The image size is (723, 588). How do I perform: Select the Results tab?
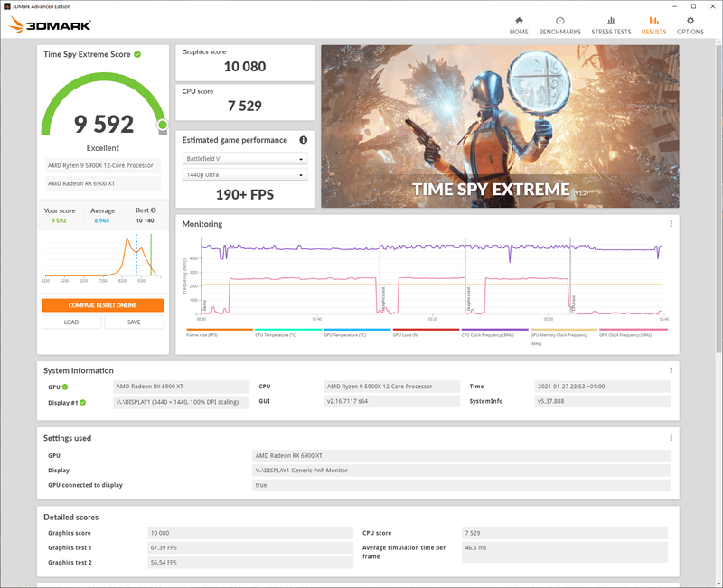pyautogui.click(x=653, y=26)
